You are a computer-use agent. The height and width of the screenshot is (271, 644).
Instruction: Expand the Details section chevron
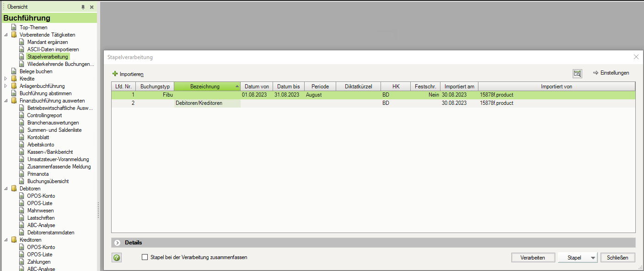[118, 243]
